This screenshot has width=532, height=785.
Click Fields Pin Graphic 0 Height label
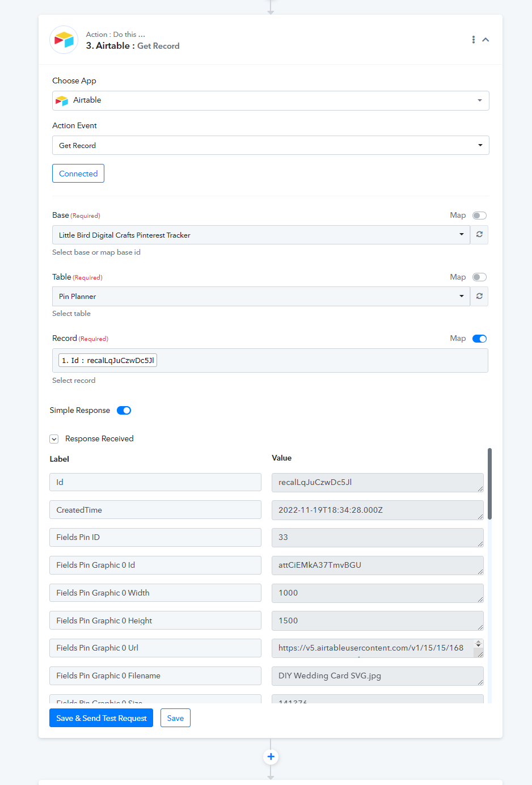click(x=155, y=621)
